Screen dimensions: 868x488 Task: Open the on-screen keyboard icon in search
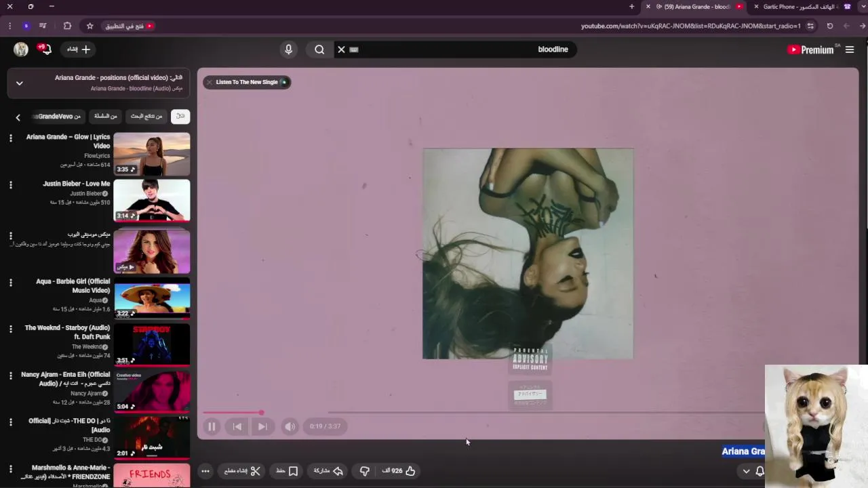coord(354,49)
